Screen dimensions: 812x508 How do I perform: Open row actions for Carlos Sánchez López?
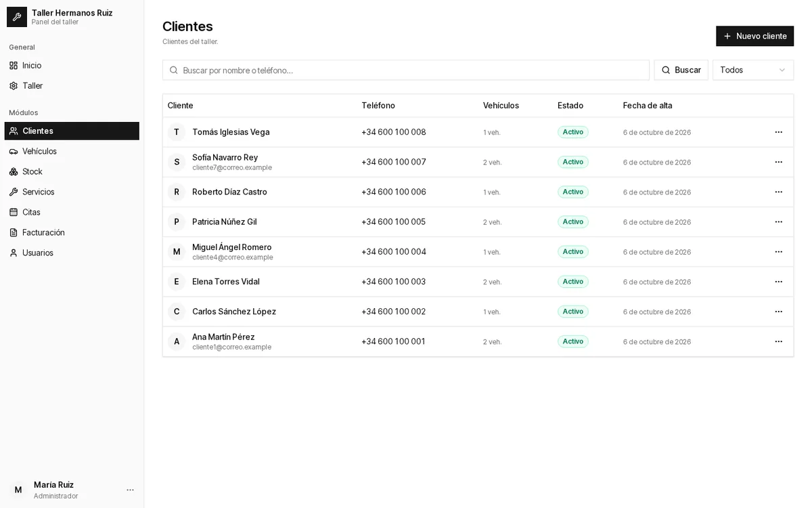coord(778,312)
